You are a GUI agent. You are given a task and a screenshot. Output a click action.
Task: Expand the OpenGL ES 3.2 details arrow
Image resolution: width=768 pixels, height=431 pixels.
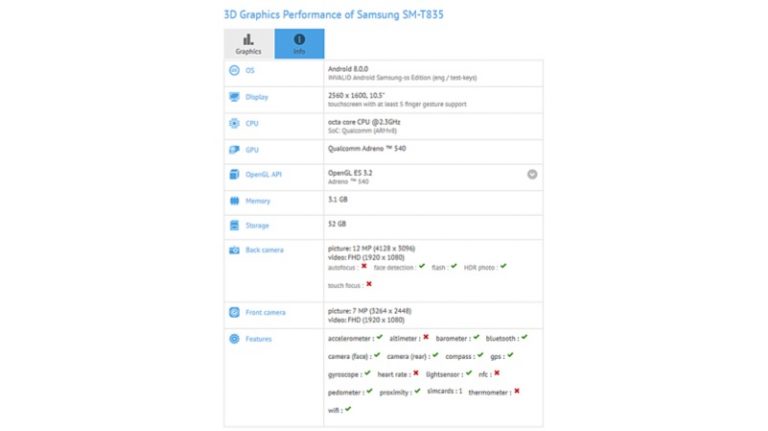pyautogui.click(x=532, y=174)
